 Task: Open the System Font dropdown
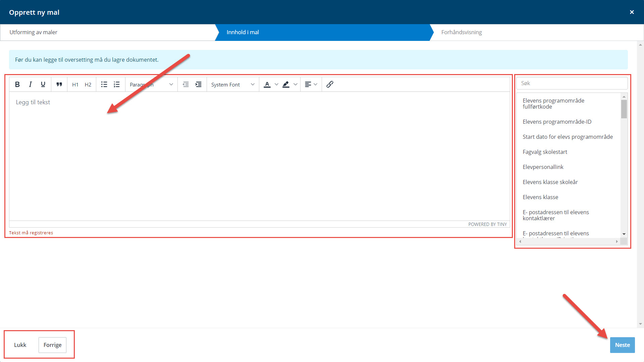point(233,84)
